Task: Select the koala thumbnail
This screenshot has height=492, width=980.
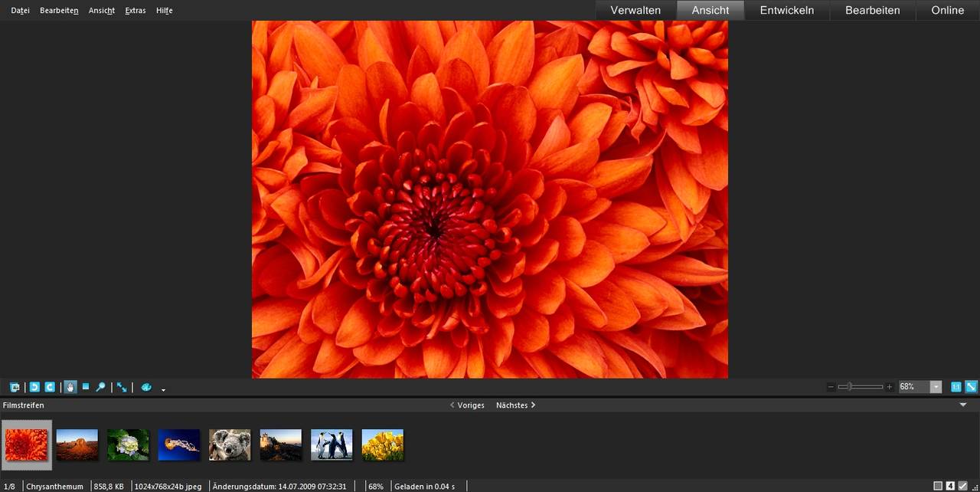Action: coord(230,444)
